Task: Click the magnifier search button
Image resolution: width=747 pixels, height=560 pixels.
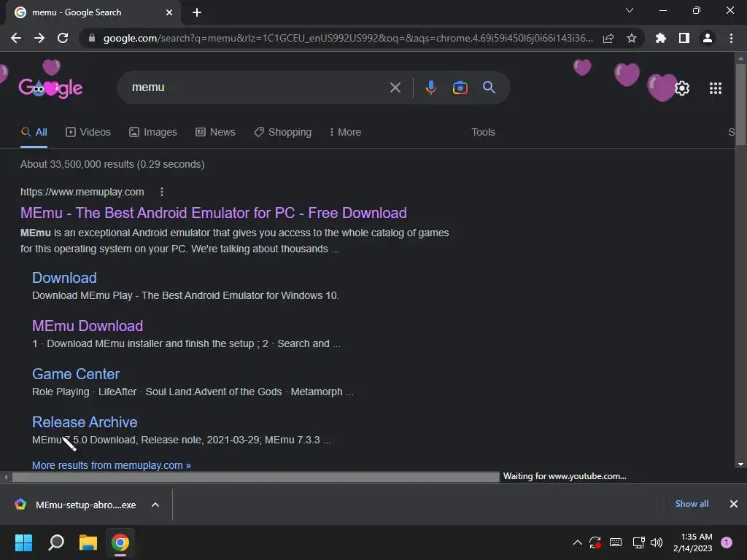Action: click(489, 87)
